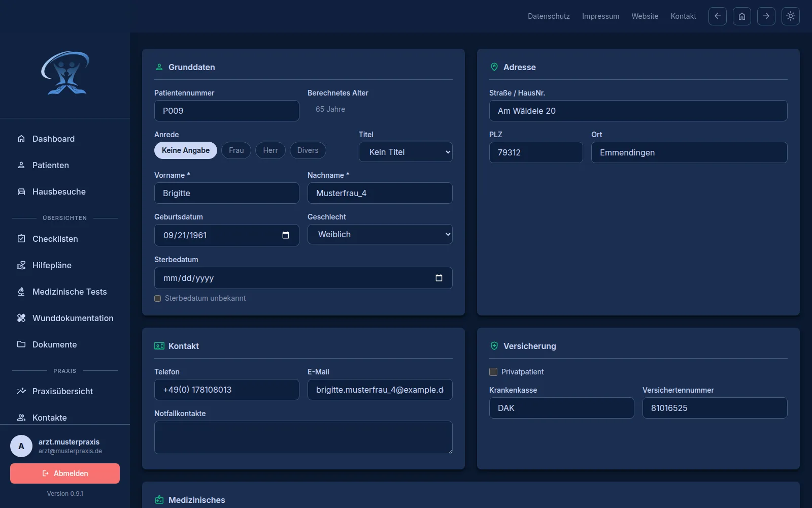Open the Titel dropdown

[x=405, y=152]
